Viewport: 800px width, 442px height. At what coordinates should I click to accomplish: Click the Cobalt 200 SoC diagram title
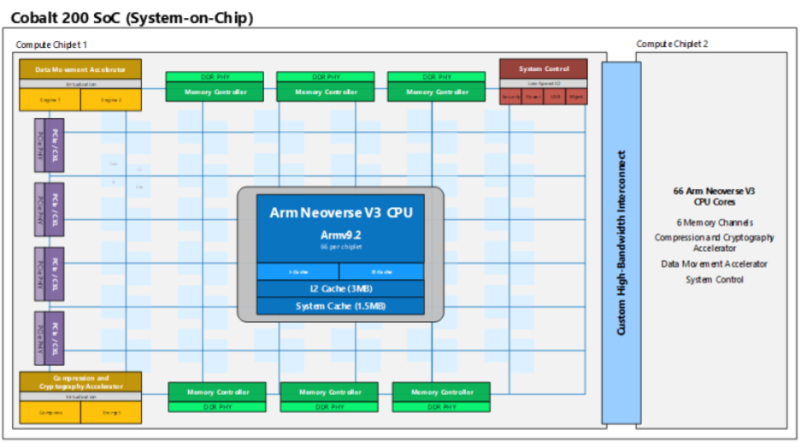pyautogui.click(x=131, y=18)
